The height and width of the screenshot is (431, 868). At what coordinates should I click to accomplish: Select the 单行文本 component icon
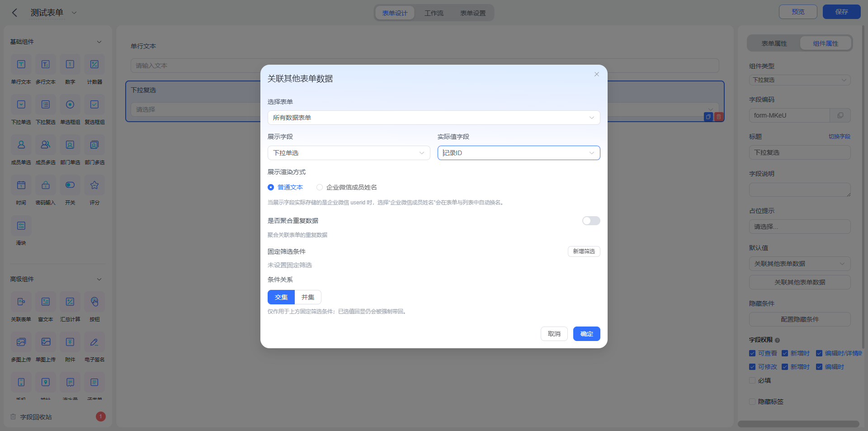click(21, 64)
